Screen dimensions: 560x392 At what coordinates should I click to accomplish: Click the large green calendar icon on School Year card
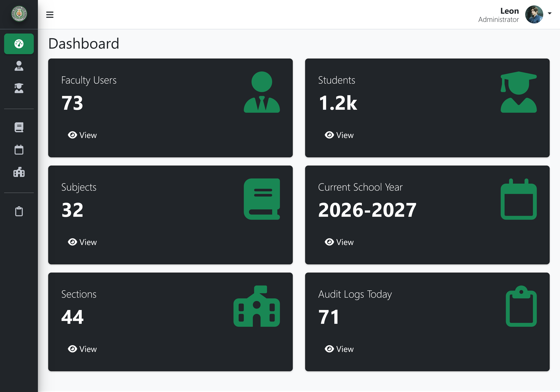point(518,199)
